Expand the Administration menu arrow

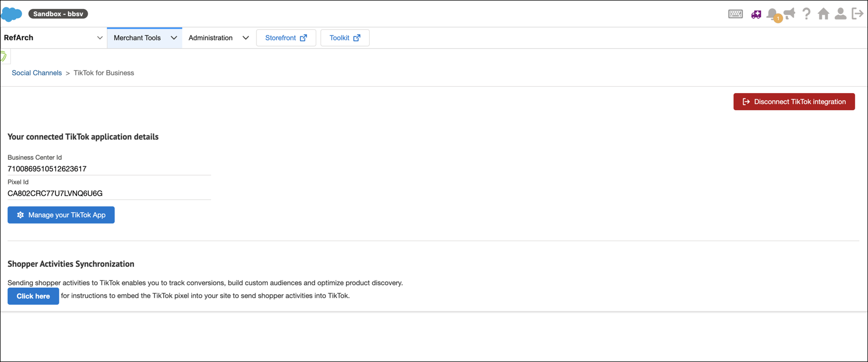coord(246,38)
